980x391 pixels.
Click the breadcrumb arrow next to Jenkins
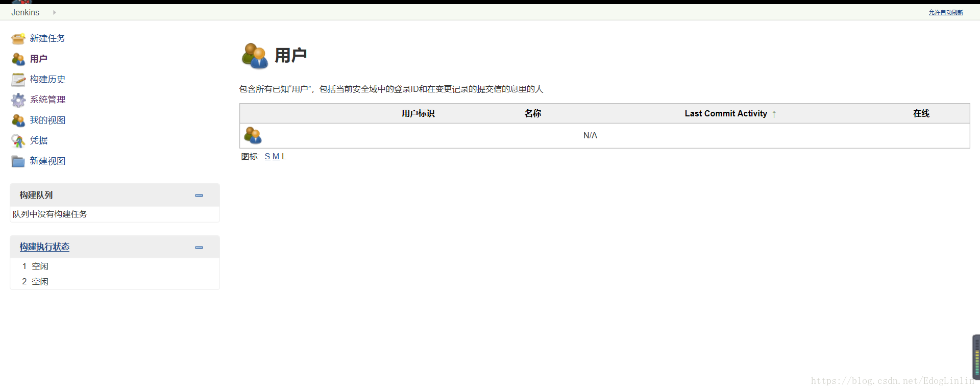[54, 12]
